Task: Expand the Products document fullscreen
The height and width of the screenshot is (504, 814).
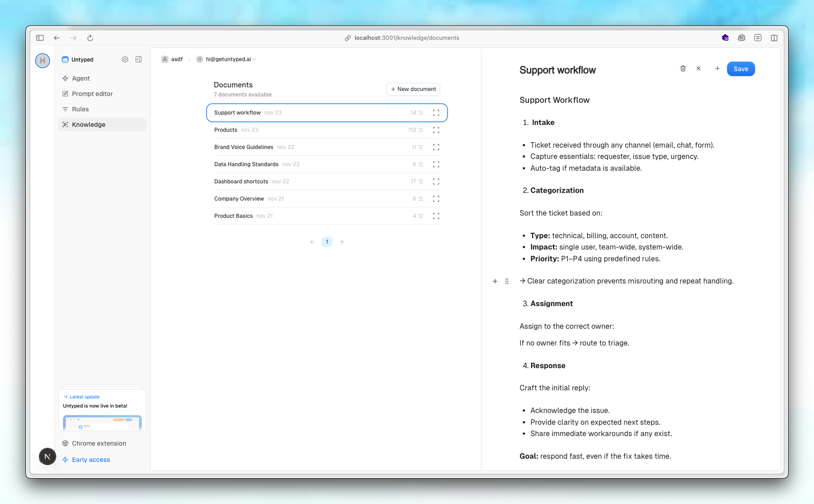Action: pyautogui.click(x=436, y=130)
